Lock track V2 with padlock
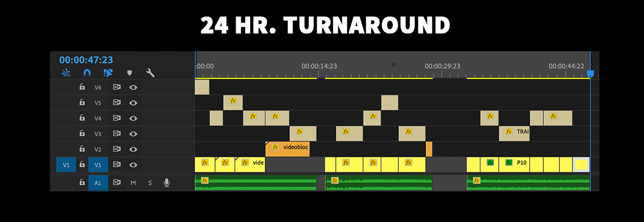The width and height of the screenshot is (644, 222). (x=82, y=149)
